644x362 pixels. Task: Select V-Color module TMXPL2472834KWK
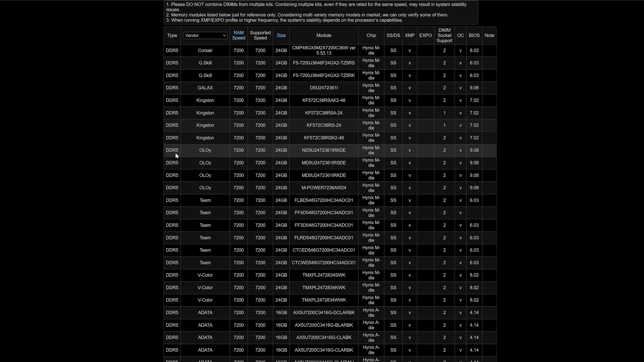pos(324,288)
